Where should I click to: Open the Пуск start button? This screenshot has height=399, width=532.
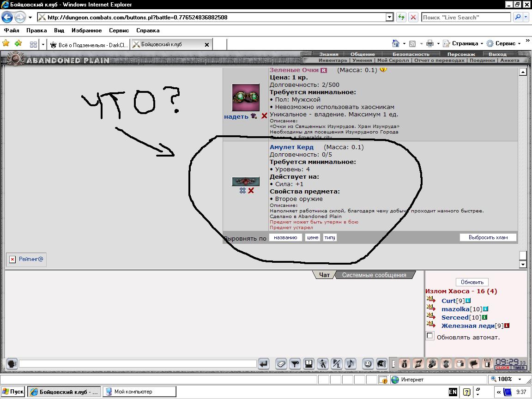click(13, 392)
